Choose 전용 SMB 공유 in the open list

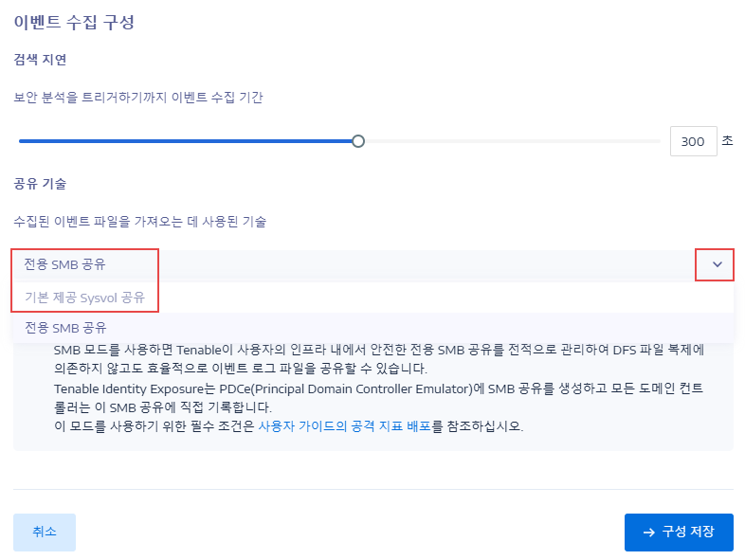[65, 328]
